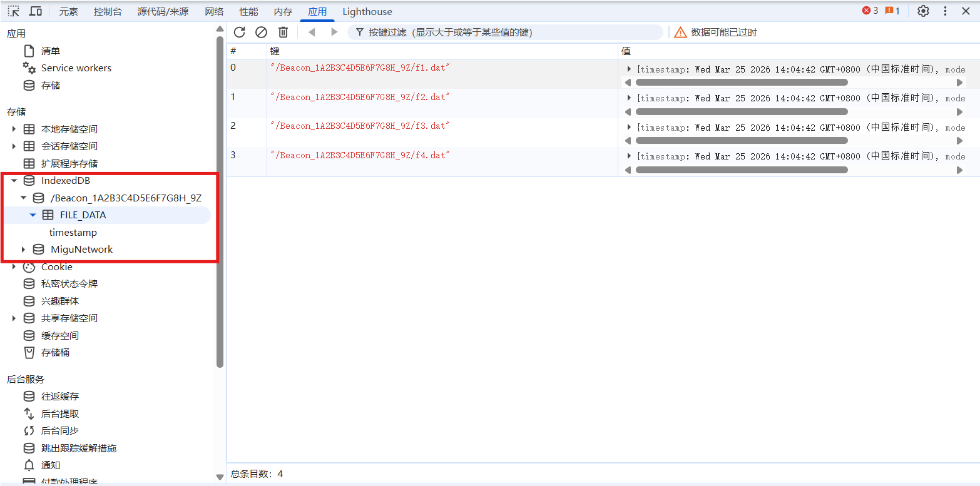Expand the value object for f1.dat
This screenshot has height=486, width=980.
coord(629,69)
